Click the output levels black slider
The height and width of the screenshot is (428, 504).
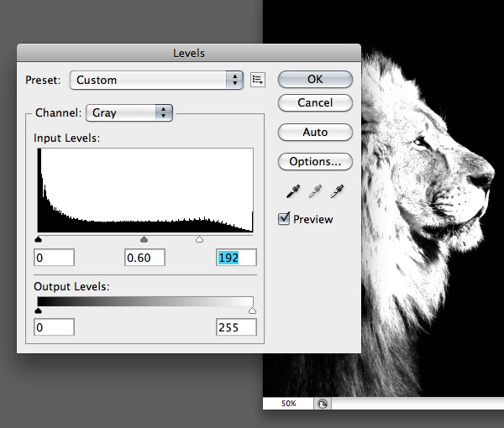point(39,311)
